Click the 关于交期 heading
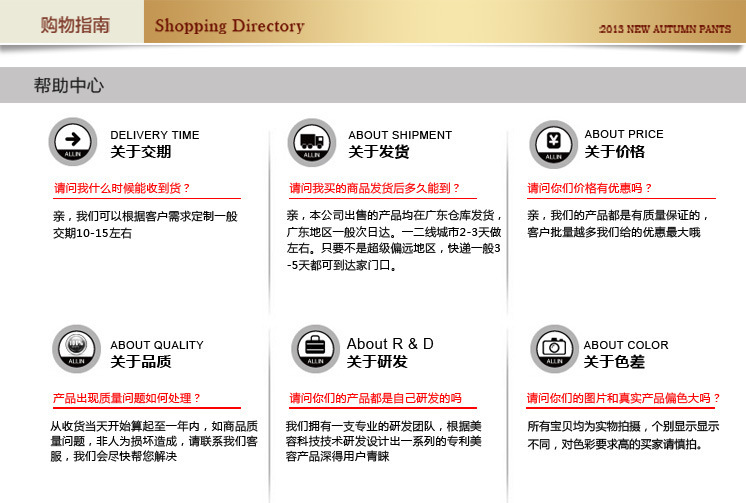Viewport: 746px width, 503px height. point(140,152)
